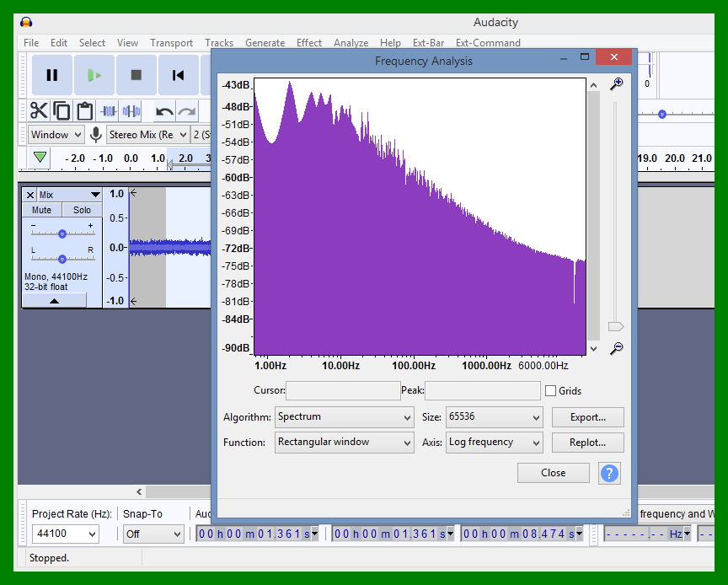
Task: Click the green timeline quick-play triangle
Action: click(40, 157)
